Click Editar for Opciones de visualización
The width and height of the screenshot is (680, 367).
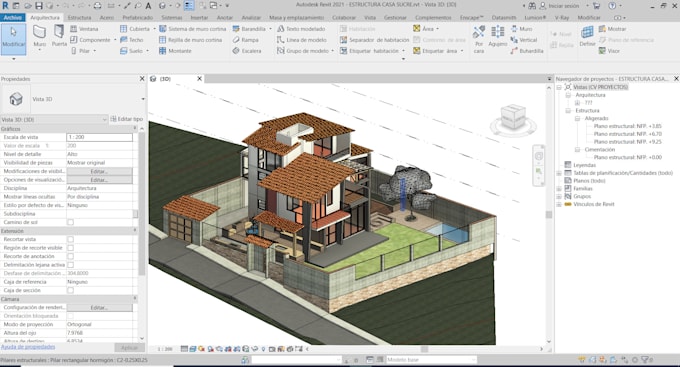pos(99,180)
